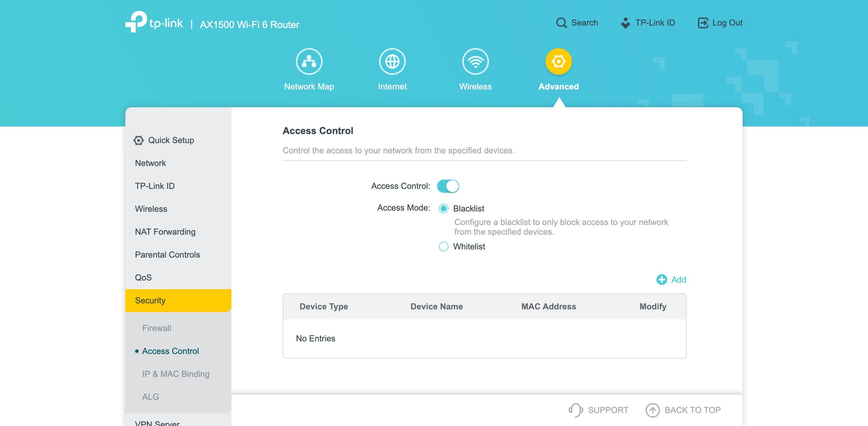
Task: Click the Quick Setup menu item
Action: click(x=171, y=140)
